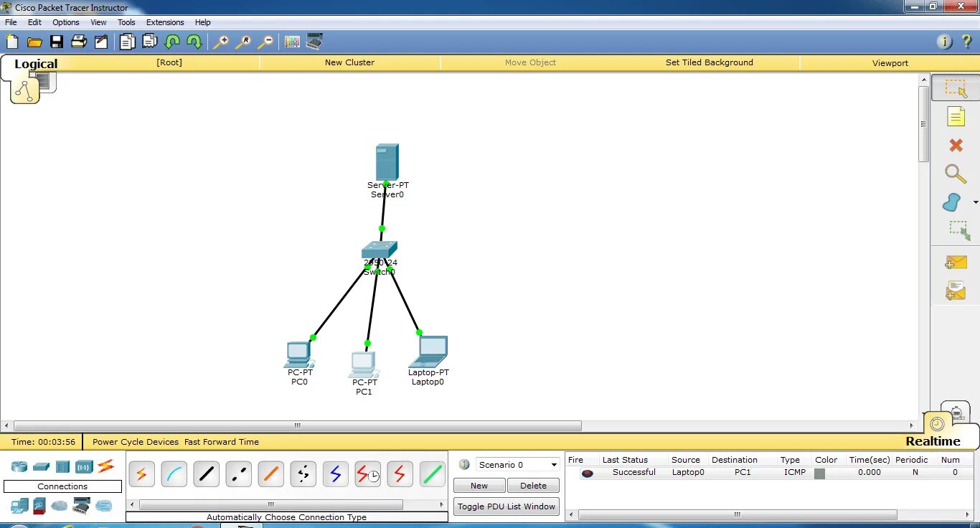Select the Server0 device
This screenshot has height=528, width=980.
(x=387, y=162)
